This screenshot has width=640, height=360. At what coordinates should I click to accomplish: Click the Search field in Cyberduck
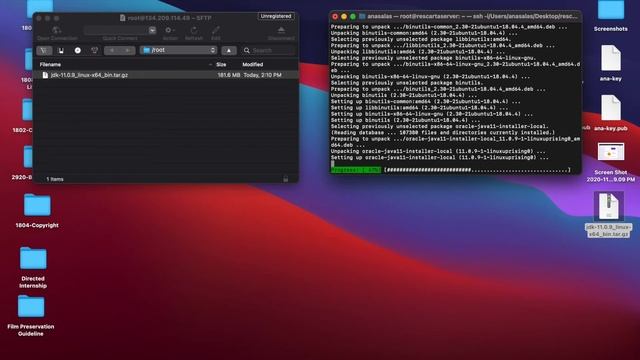268,50
